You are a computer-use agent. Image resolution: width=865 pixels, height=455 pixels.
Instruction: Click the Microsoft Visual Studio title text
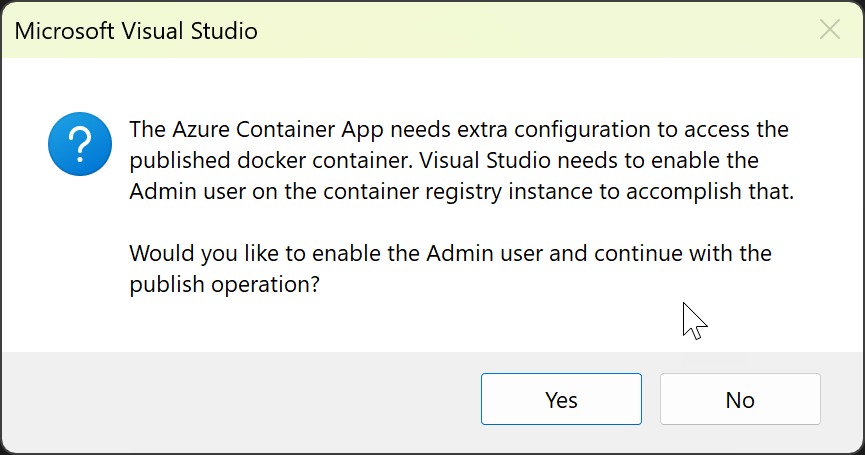click(x=136, y=31)
